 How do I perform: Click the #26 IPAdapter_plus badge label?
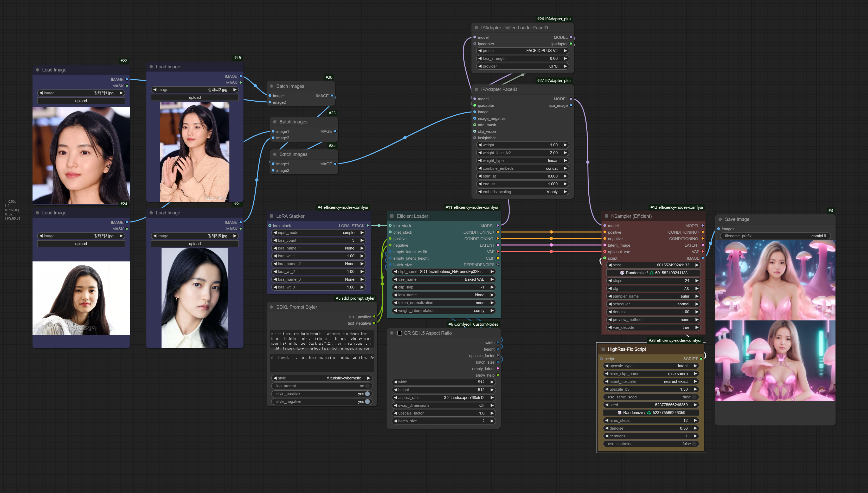coord(554,19)
